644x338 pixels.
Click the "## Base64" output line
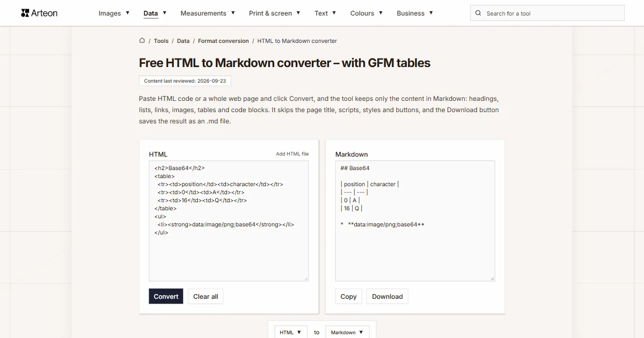click(x=355, y=168)
